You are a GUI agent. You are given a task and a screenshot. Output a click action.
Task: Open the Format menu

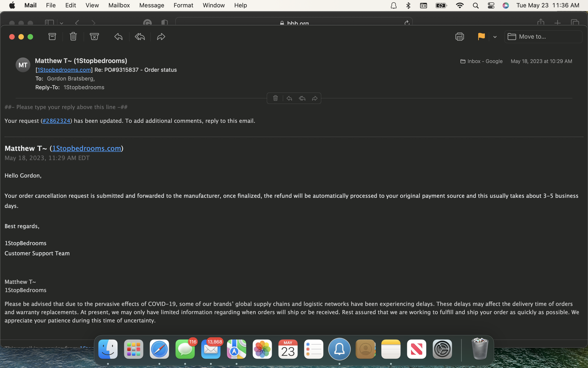[183, 5]
